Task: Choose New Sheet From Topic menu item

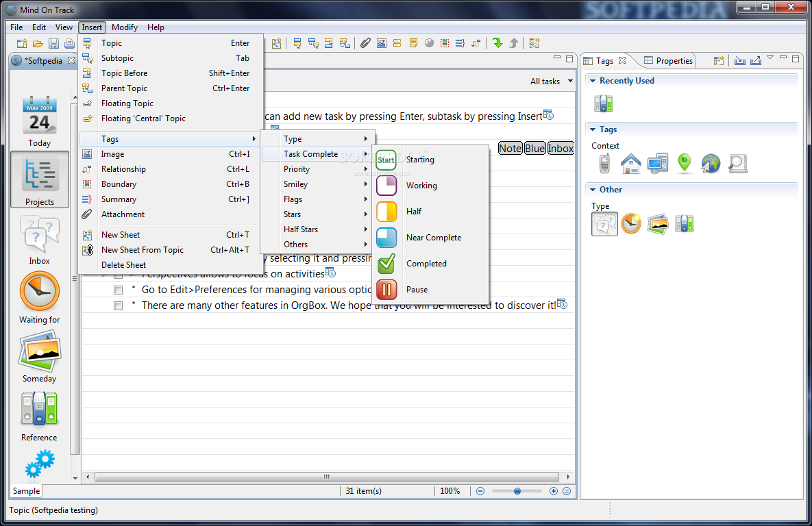Action: [x=171, y=250]
